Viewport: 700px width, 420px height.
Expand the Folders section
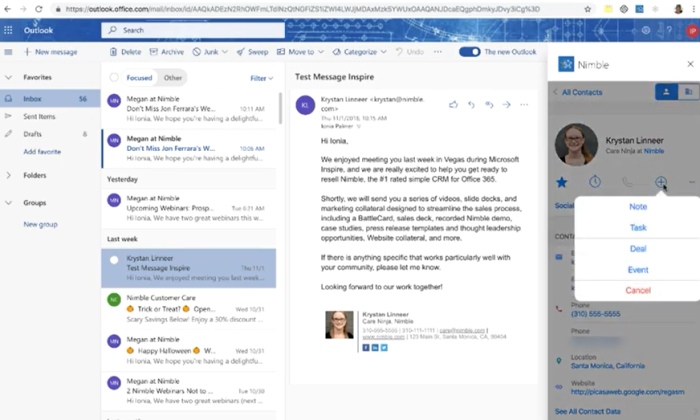(x=8, y=175)
